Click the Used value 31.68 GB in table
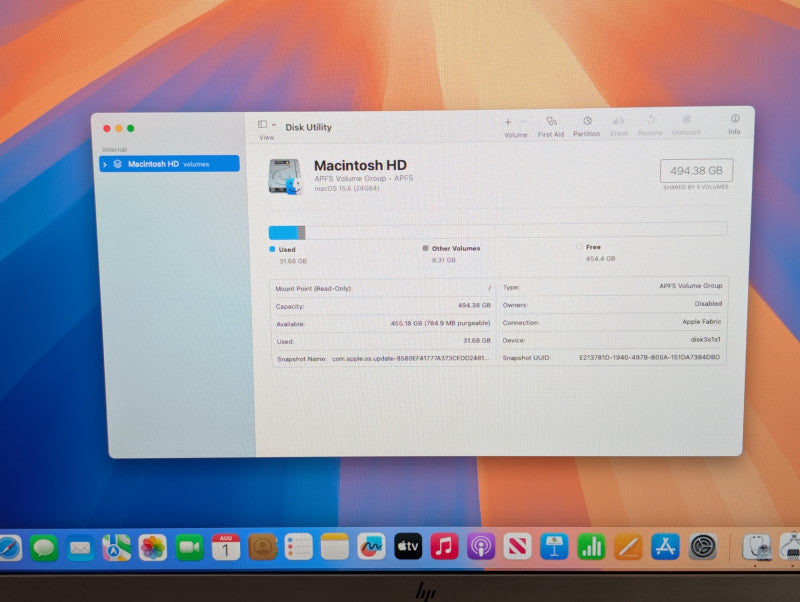Screen dimensions: 800x602 click(x=477, y=340)
